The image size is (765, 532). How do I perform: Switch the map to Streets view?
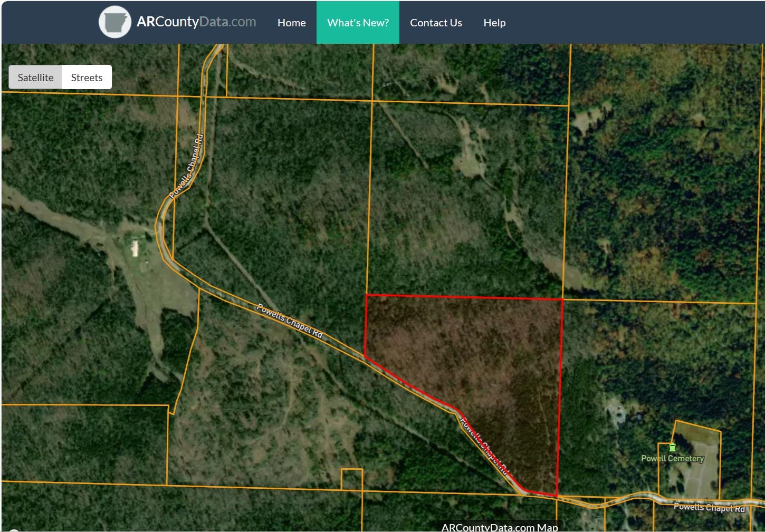87,78
